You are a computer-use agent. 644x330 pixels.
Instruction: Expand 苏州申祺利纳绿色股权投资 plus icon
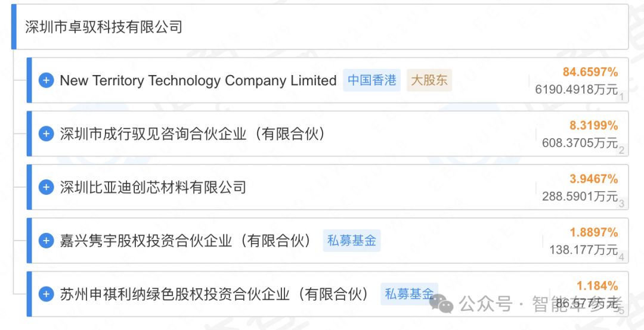point(46,294)
